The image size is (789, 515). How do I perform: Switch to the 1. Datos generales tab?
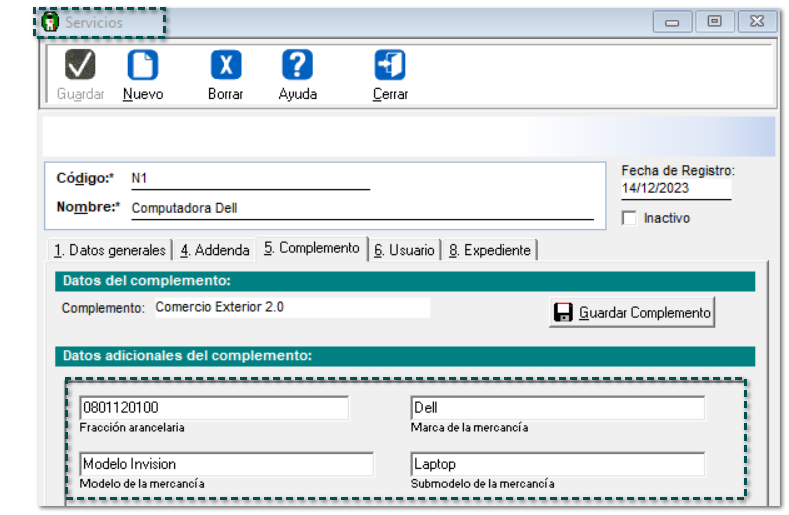pyautogui.click(x=110, y=250)
